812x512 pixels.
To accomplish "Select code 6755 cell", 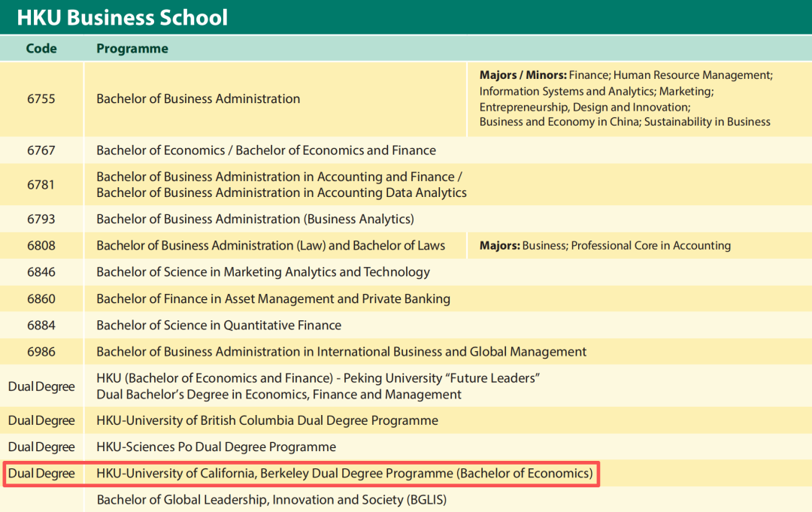I will tap(41, 99).
